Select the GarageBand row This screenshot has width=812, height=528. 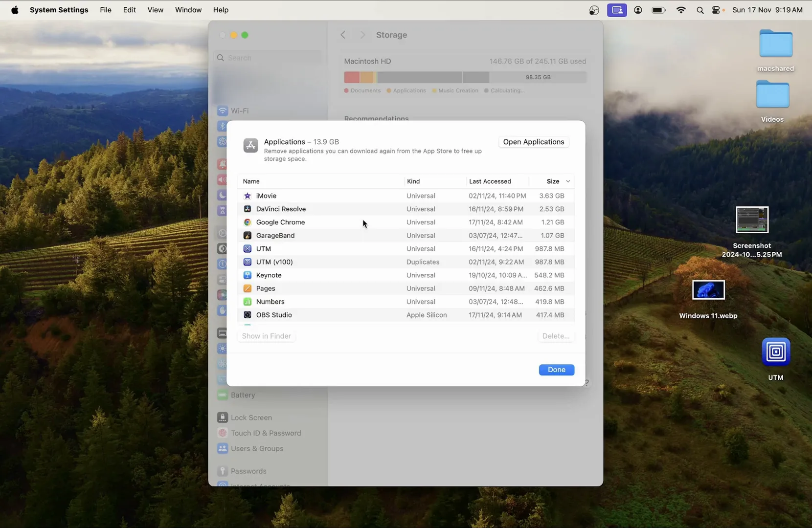tap(406, 235)
